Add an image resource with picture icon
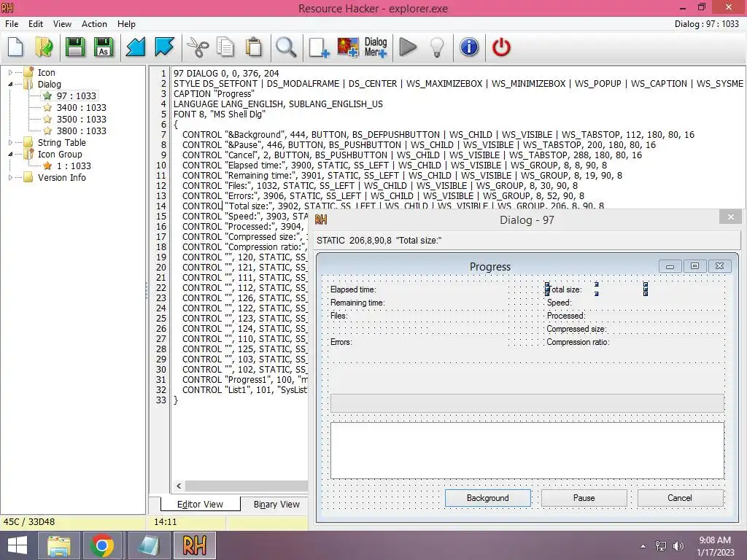 348,47
